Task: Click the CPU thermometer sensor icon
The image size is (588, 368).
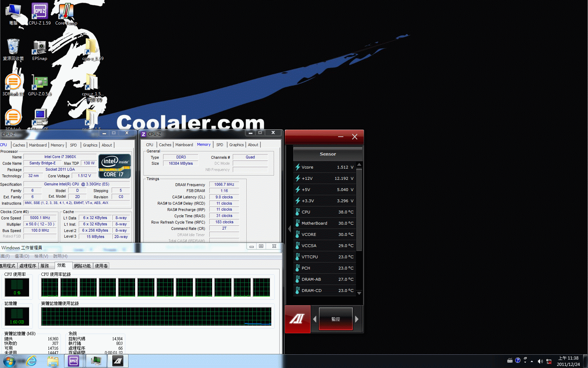Action: point(297,212)
